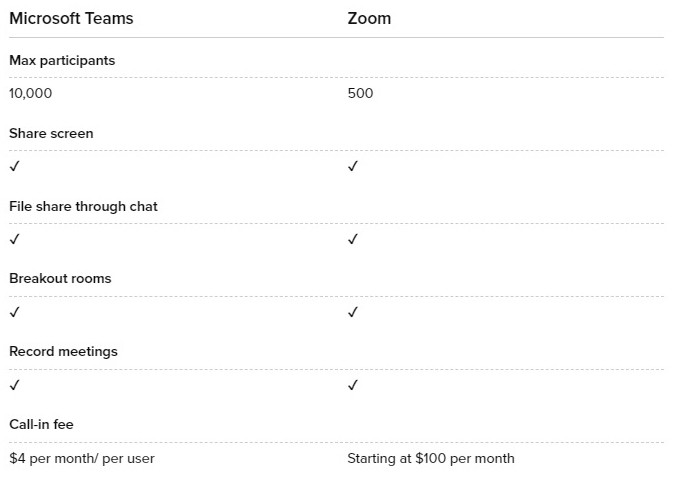Click Zoom checkmark under Breakout rooms
680x495 pixels.
point(353,312)
